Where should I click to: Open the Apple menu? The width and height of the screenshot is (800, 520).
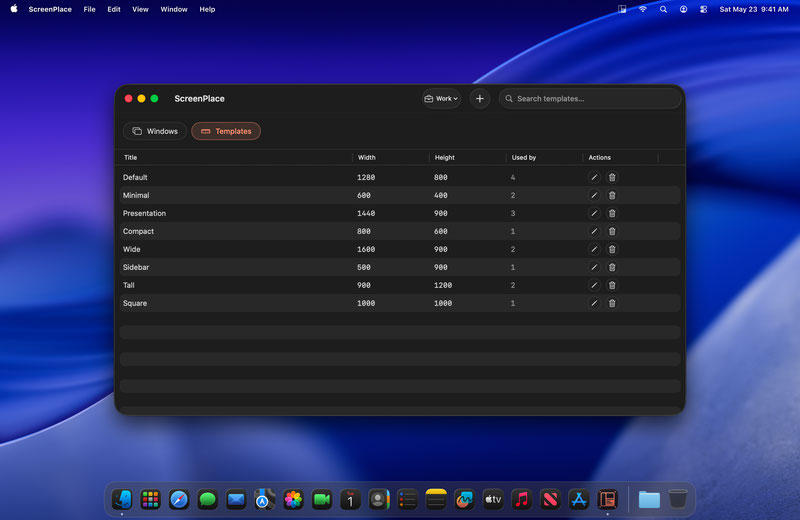(x=14, y=9)
